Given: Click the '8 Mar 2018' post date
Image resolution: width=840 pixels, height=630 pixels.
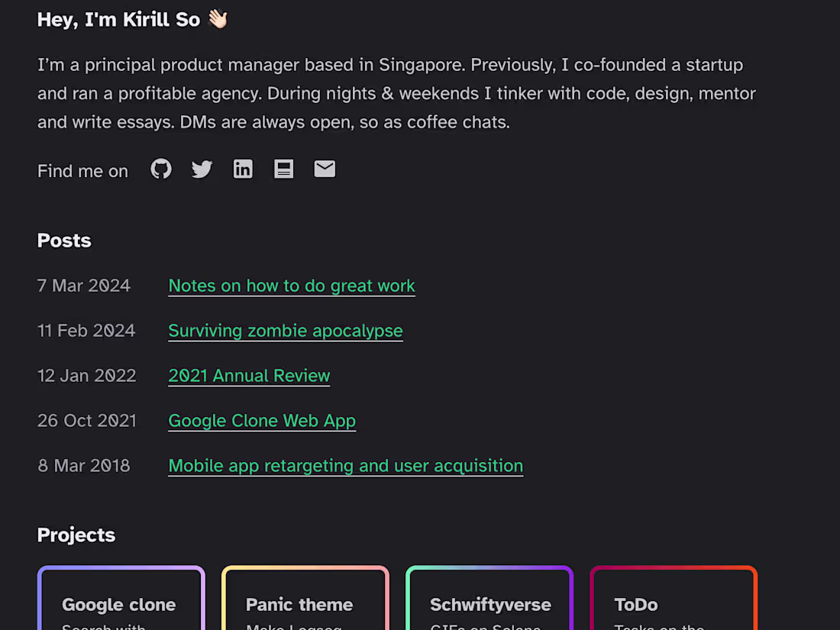Looking at the screenshot, I should (84, 466).
